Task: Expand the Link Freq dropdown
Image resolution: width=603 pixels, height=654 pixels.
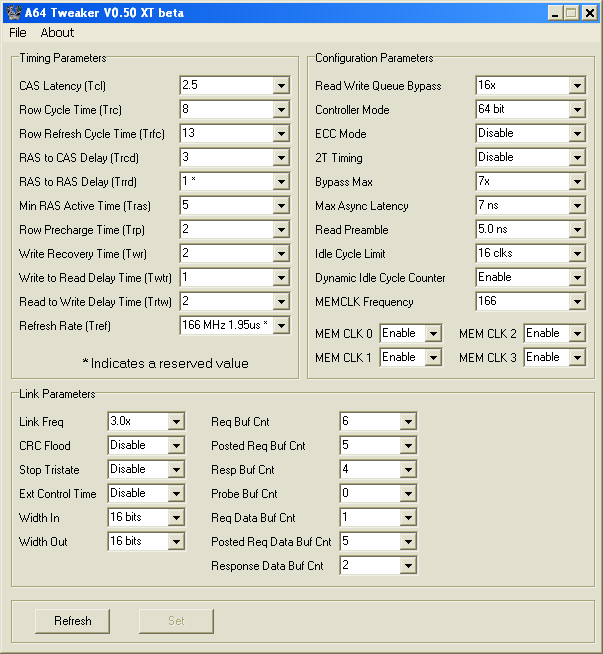Action: tap(176, 422)
